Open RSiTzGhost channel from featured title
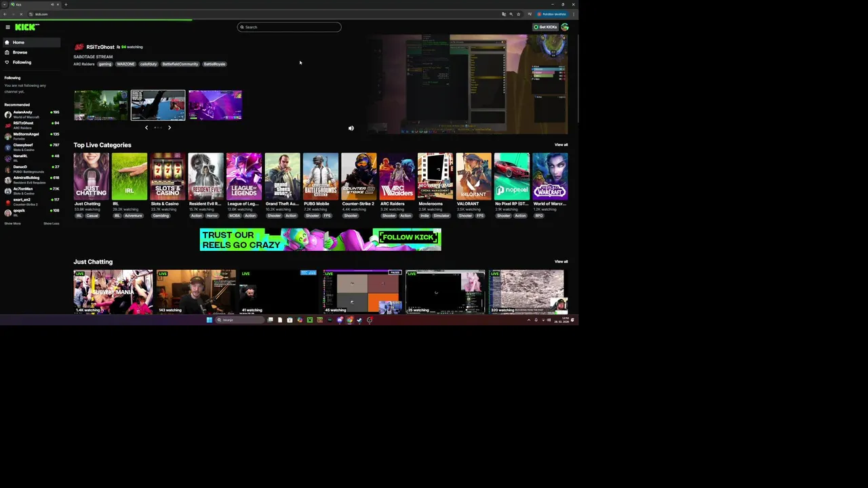This screenshot has width=868, height=488. click(x=100, y=47)
